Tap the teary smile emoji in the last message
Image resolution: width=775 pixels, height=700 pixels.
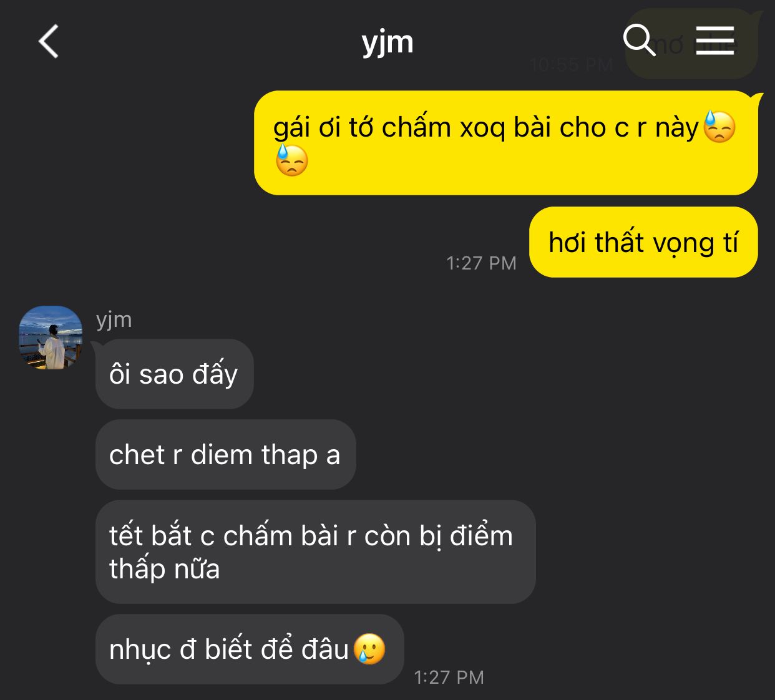click(369, 649)
